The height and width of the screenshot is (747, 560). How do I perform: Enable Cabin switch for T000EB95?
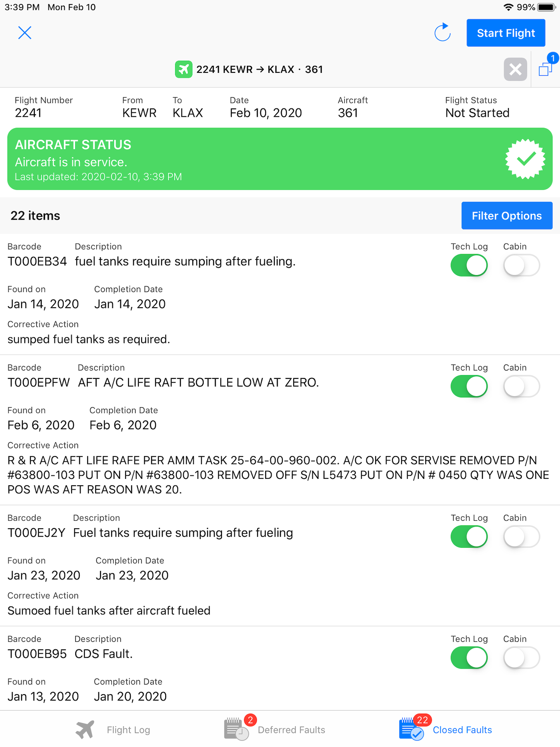[x=521, y=658]
